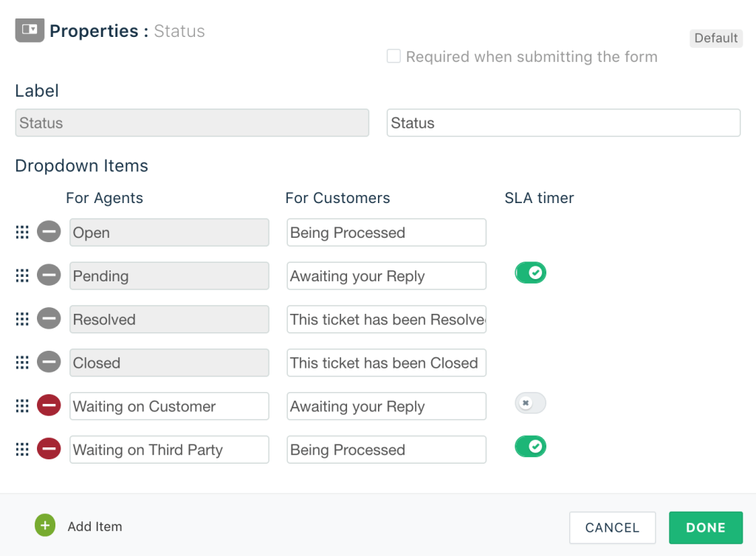Click the green plus Add Item icon
This screenshot has width=756, height=556.
pyautogui.click(x=44, y=525)
